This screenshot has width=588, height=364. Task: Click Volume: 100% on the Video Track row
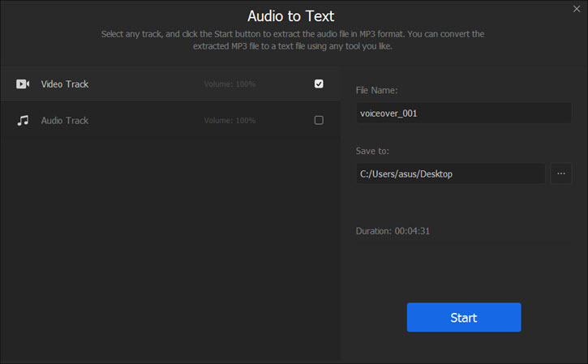point(230,84)
